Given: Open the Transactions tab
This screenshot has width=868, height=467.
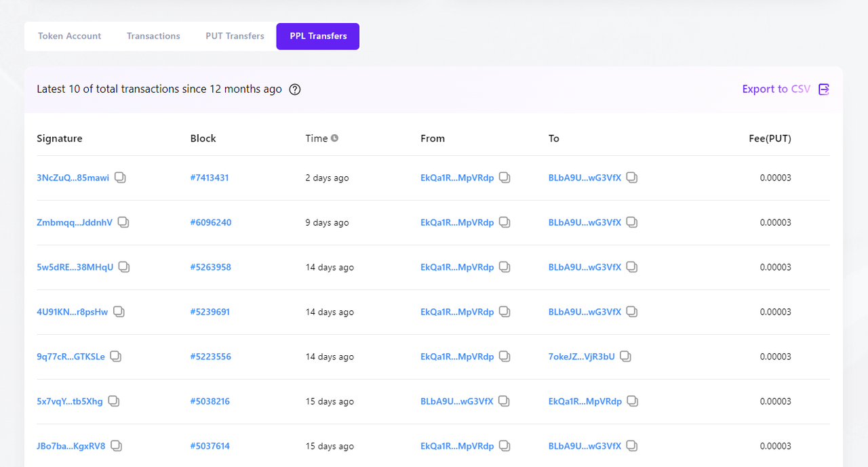Looking at the screenshot, I should [153, 36].
